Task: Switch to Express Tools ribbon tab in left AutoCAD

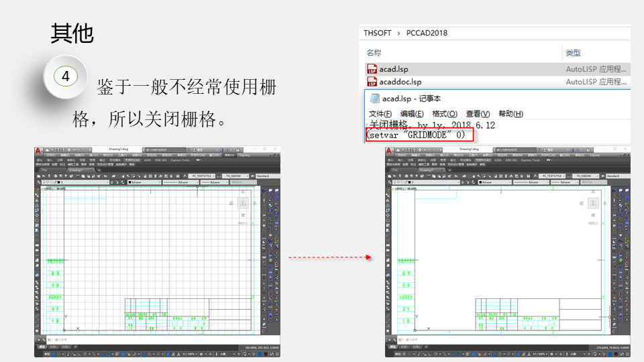Action: tap(180, 160)
